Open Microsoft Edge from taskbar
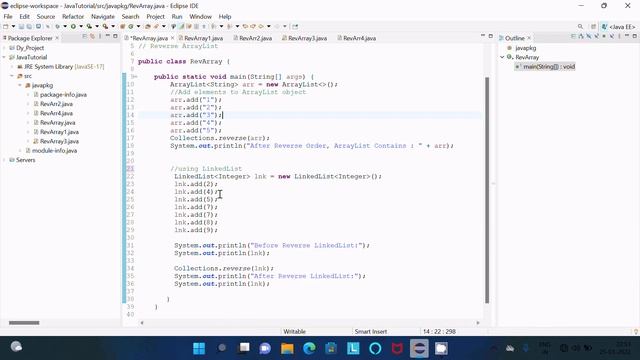Viewport: 640px width, 360px height. coord(309,348)
